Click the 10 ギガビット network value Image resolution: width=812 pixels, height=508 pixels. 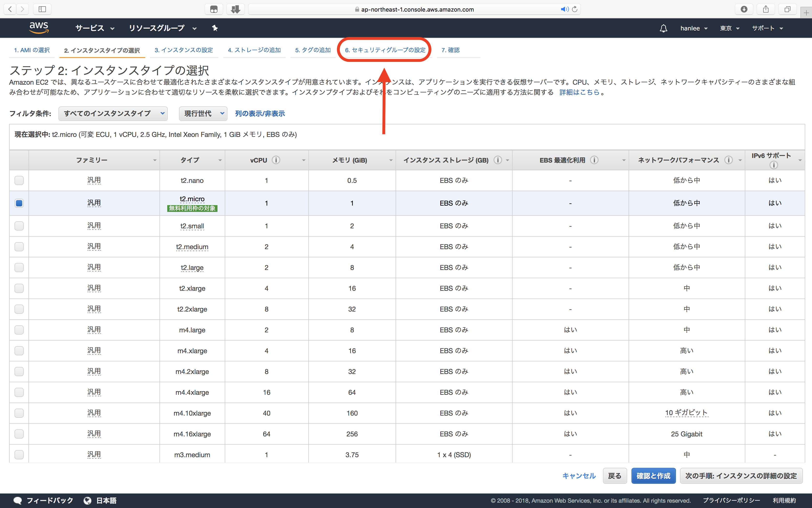coord(687,413)
